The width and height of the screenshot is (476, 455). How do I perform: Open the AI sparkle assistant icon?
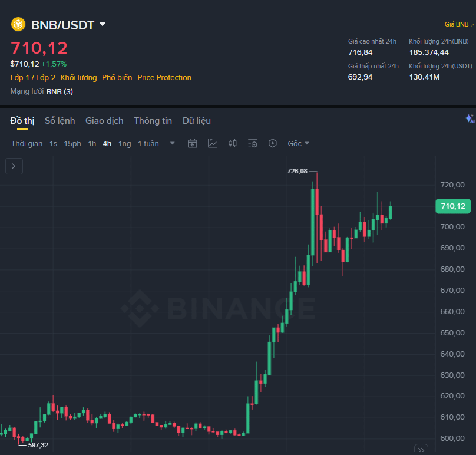coord(470,118)
